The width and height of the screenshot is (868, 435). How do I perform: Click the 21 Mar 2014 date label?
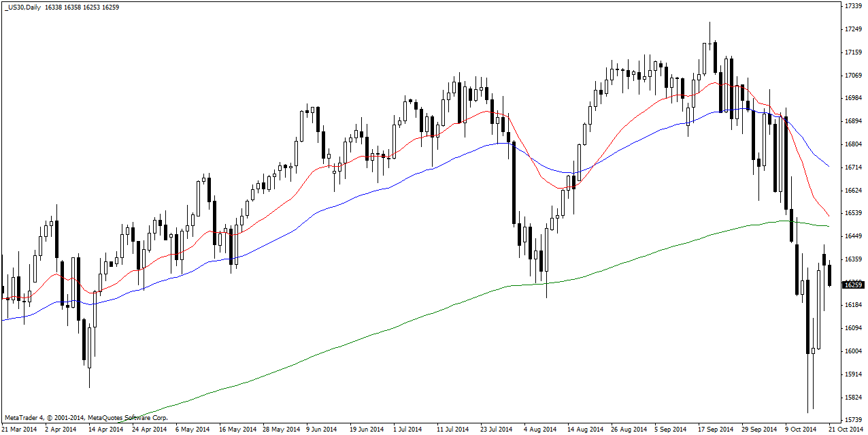pos(19,430)
